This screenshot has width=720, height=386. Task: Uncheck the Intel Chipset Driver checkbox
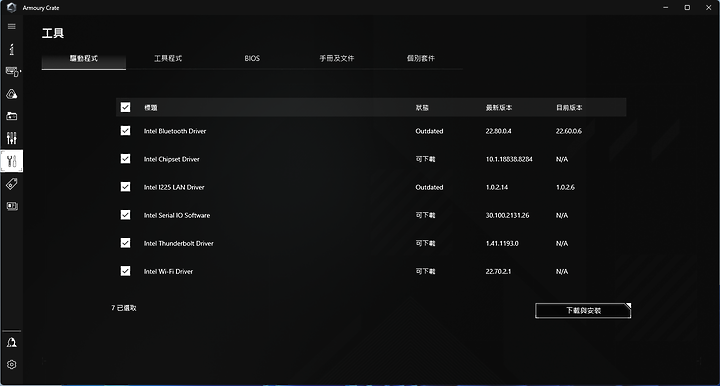click(125, 159)
